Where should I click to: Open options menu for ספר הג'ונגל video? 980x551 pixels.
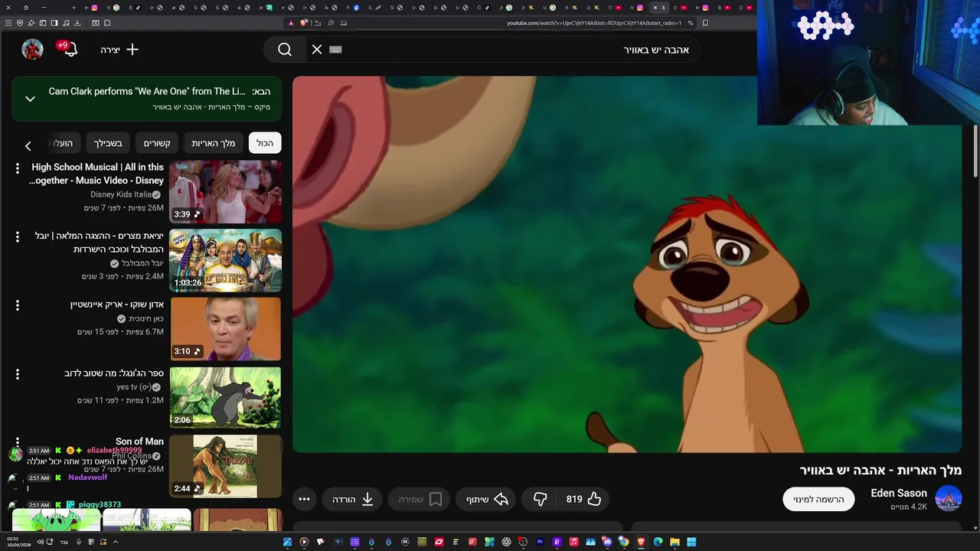18,374
